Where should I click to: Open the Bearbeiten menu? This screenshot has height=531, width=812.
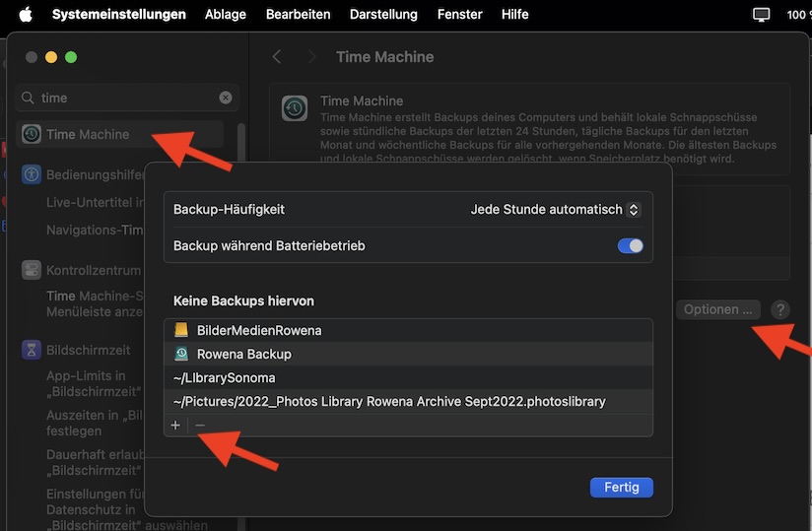pyautogui.click(x=298, y=15)
